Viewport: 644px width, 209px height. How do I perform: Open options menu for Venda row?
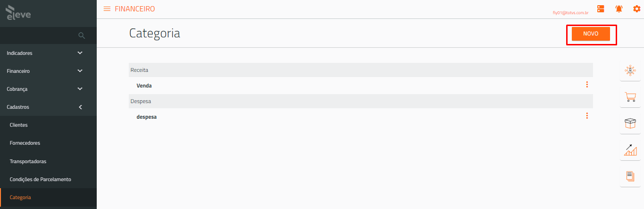[x=587, y=85]
